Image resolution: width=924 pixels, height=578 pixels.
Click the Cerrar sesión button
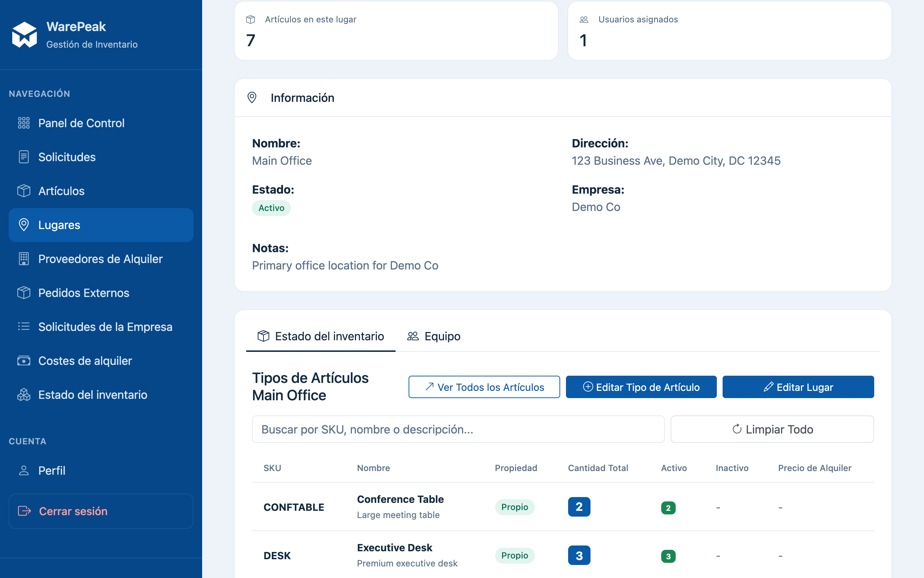point(101,511)
